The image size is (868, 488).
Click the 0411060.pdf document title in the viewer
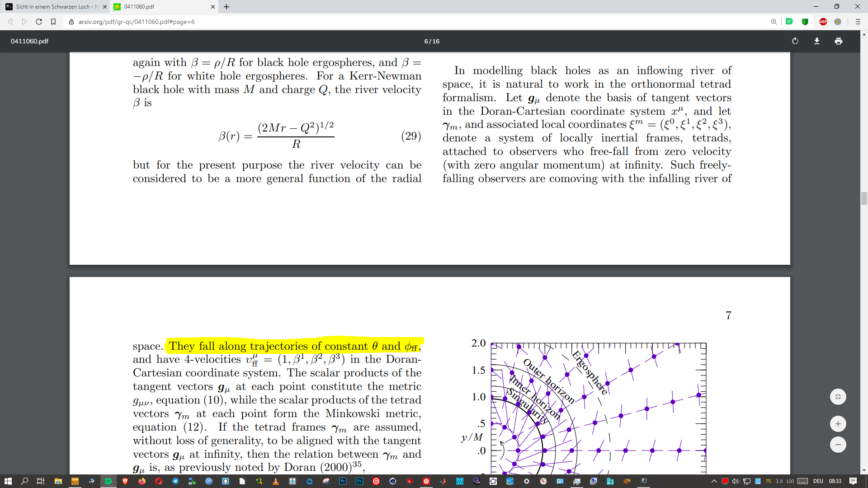click(29, 41)
